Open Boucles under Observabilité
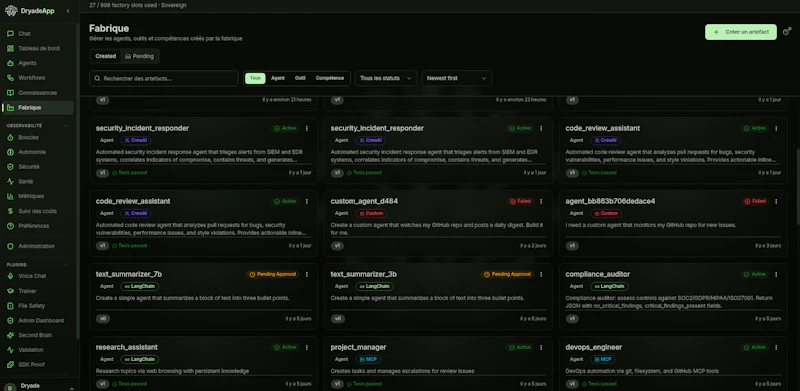This screenshot has height=391, width=800. click(38, 137)
